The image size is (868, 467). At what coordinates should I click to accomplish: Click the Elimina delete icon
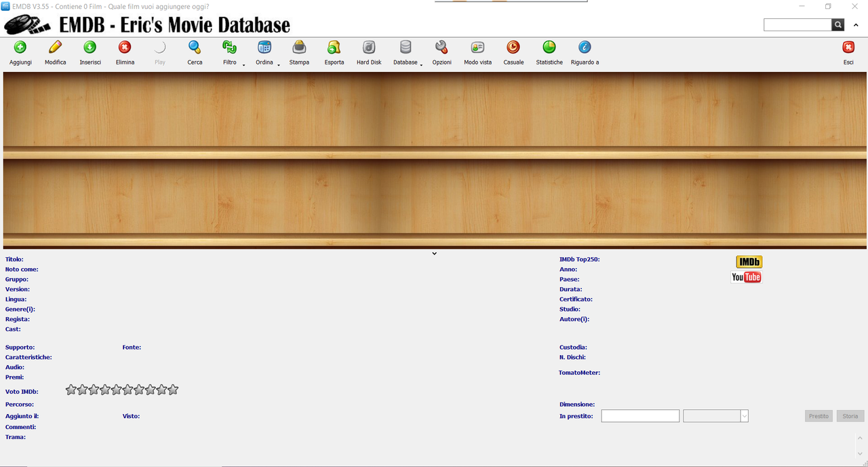[x=125, y=48]
